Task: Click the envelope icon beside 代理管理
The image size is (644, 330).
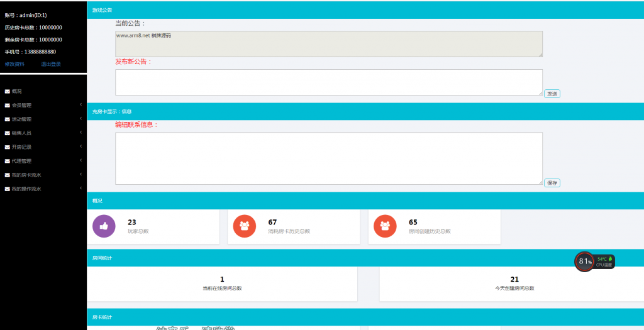Action: pos(8,162)
